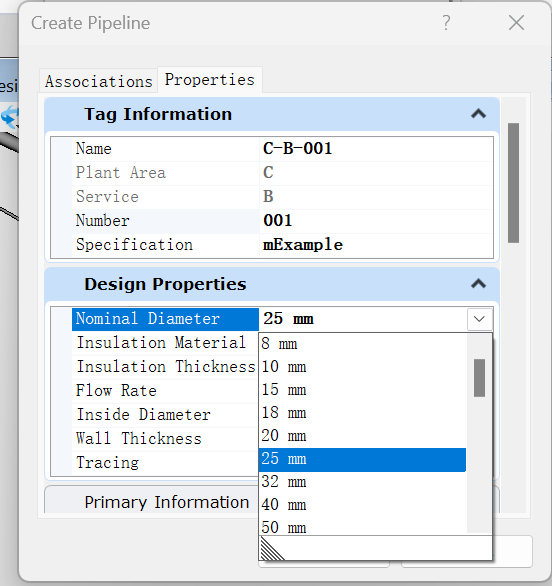Click the diameter dropdown list scrollbar thumb
Image resolution: width=552 pixels, height=586 pixels.
pos(479,378)
